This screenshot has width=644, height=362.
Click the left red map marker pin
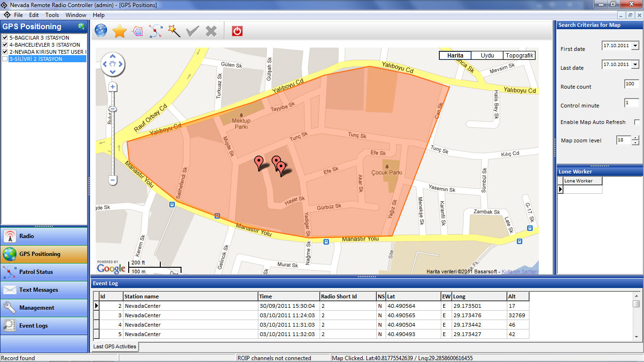pos(259,163)
